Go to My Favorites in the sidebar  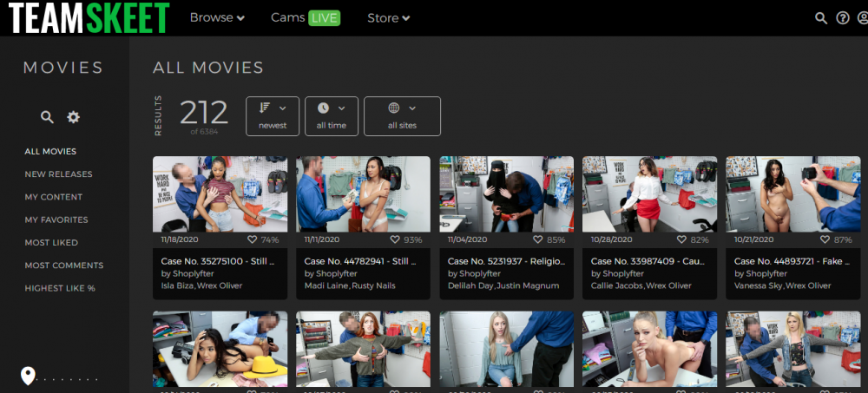56,220
